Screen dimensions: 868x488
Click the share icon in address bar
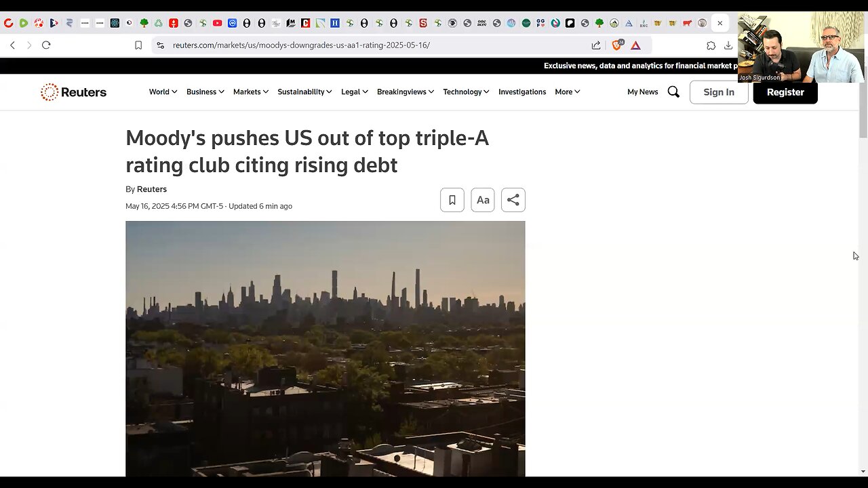click(x=596, y=45)
